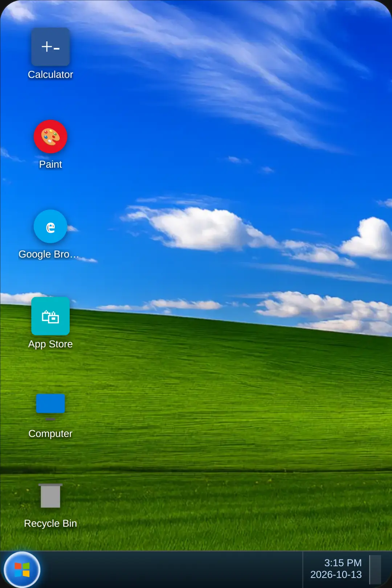Image resolution: width=392 pixels, height=588 pixels.
Task: Select the Paint label text
Action: coord(50,164)
